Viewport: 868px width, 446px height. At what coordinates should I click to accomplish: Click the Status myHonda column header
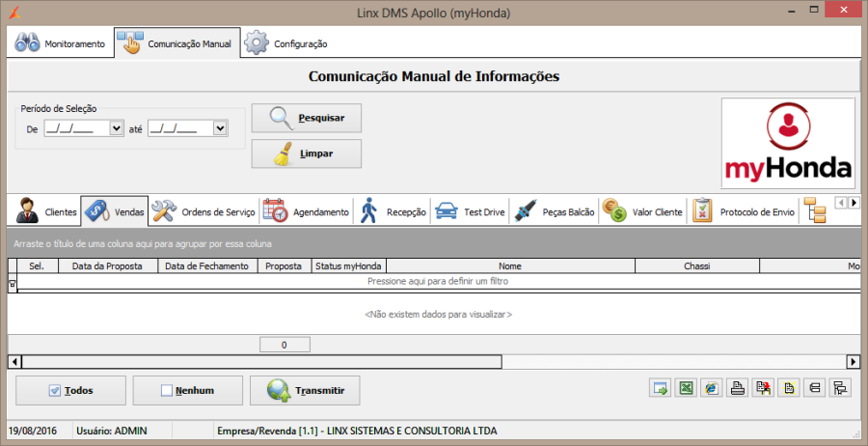tap(349, 266)
